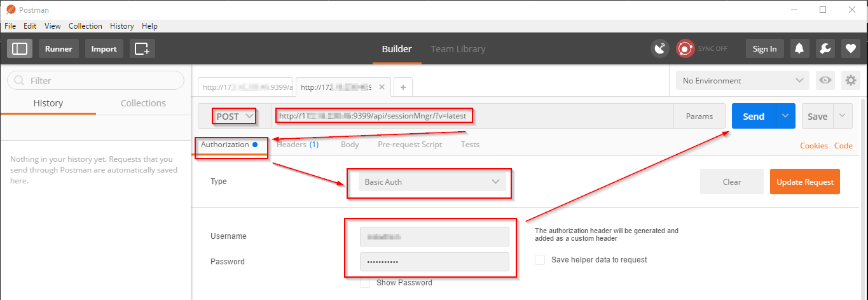Close the active request tab

click(382, 87)
